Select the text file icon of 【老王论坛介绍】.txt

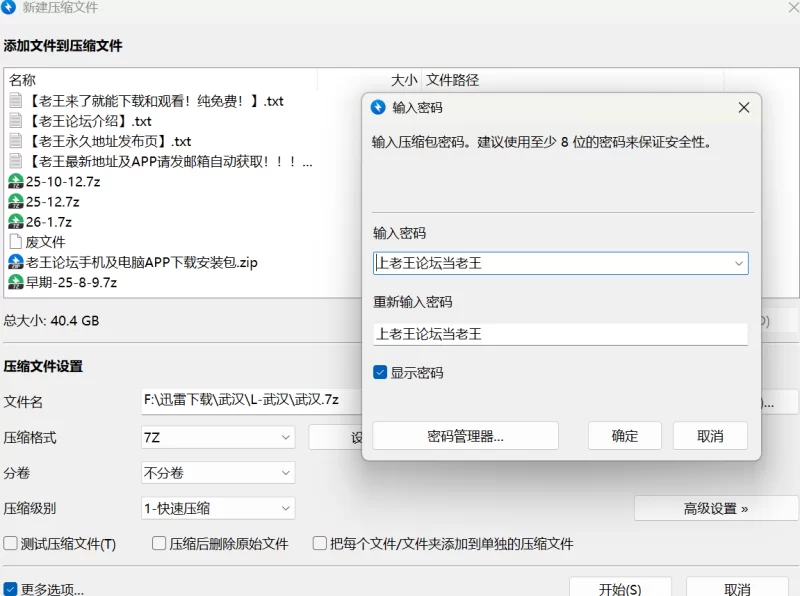tap(16, 121)
